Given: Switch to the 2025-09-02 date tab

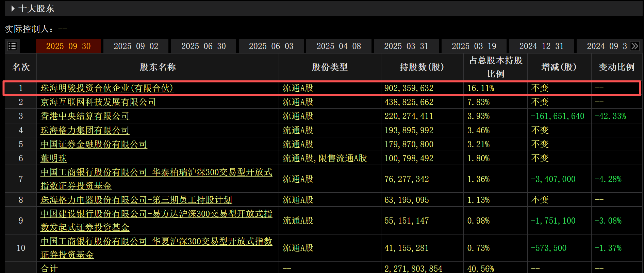Looking at the screenshot, I should [136, 46].
